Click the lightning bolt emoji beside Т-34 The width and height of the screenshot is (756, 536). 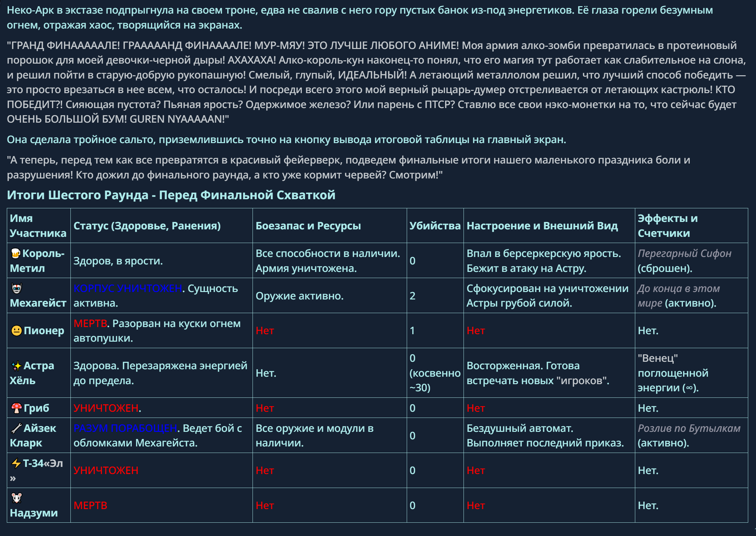tap(16, 463)
